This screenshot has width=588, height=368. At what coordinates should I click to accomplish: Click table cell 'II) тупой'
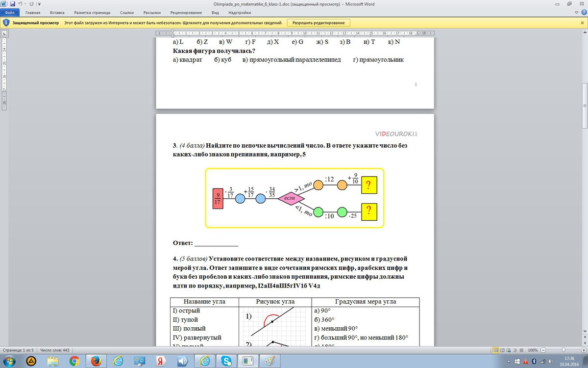point(185,319)
